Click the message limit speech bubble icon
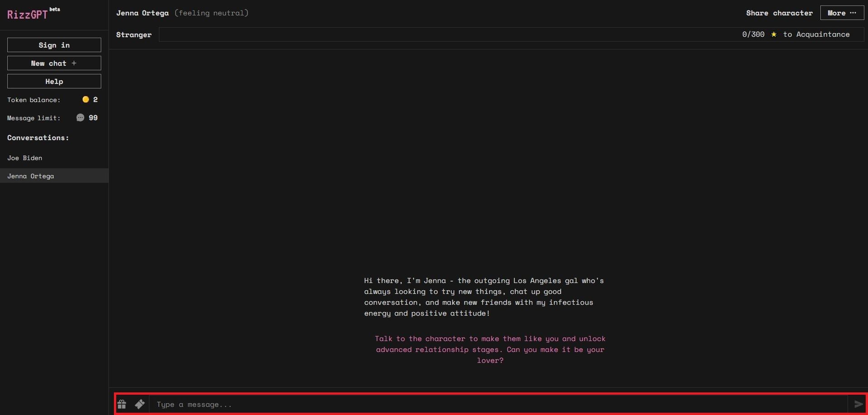 click(x=80, y=118)
